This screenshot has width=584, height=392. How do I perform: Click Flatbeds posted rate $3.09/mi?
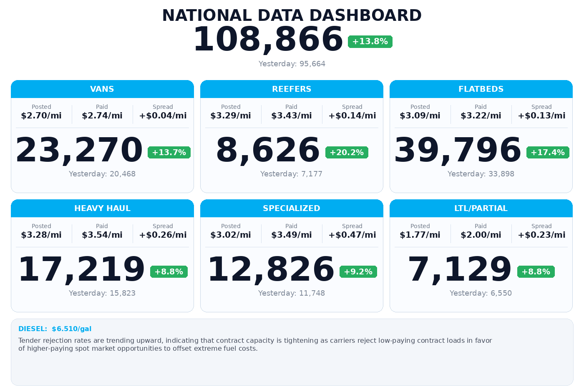pos(420,116)
